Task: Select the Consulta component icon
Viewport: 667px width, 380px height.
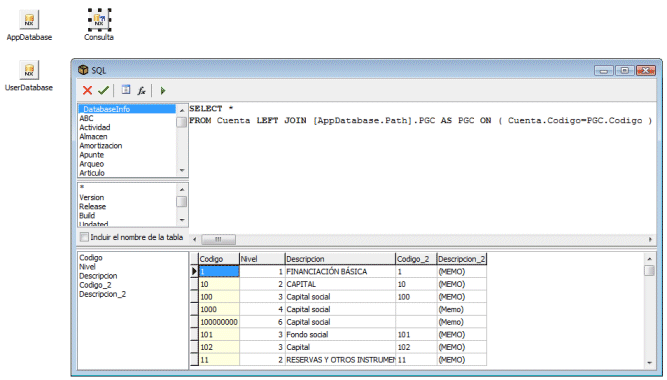Action: (x=99, y=20)
